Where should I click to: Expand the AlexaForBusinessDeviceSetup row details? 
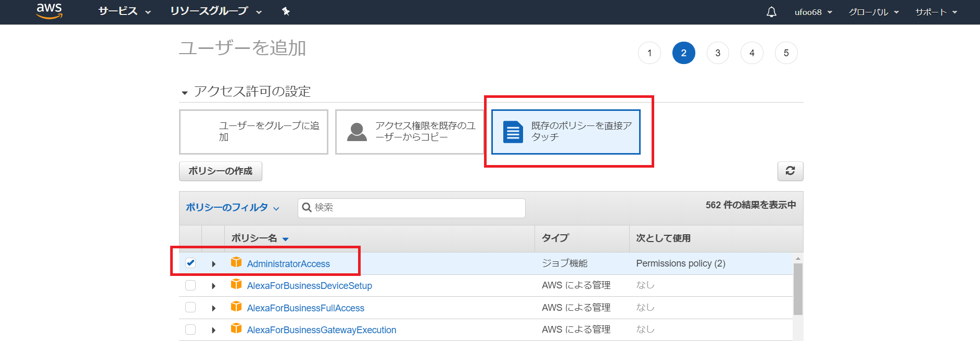(x=213, y=286)
